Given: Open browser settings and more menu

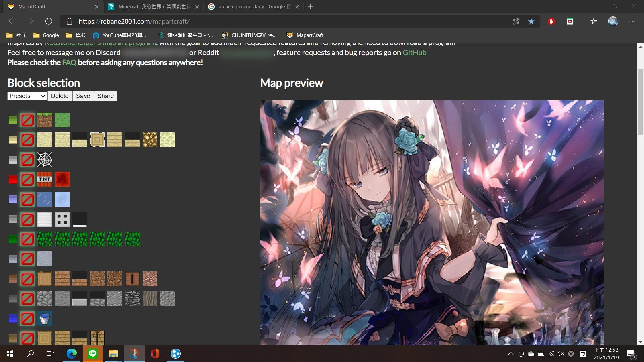Looking at the screenshot, I should click(x=632, y=21).
